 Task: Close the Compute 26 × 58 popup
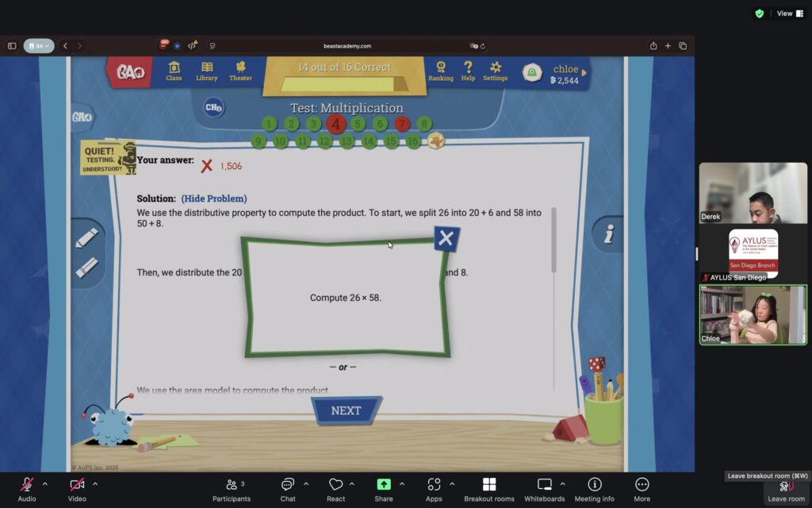[x=446, y=238]
